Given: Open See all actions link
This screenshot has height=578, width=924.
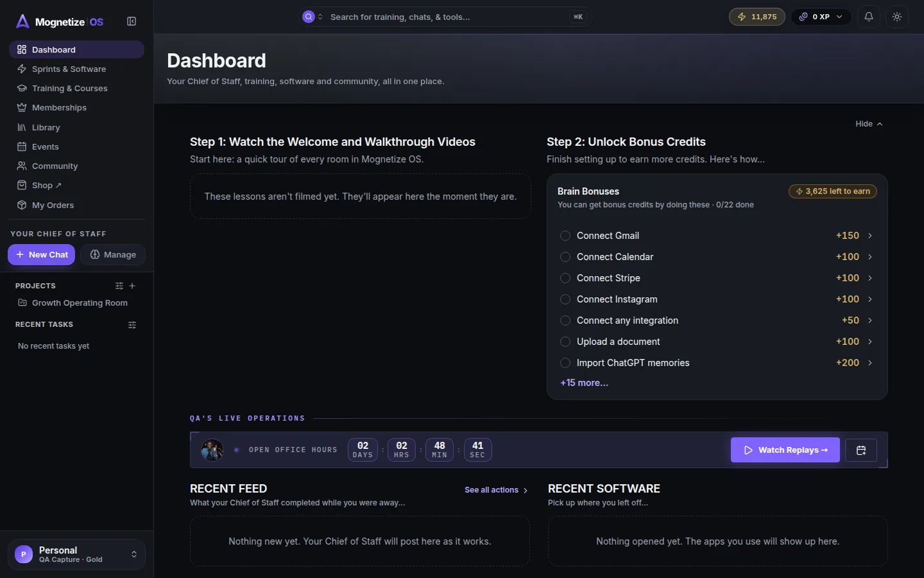Looking at the screenshot, I should (496, 490).
